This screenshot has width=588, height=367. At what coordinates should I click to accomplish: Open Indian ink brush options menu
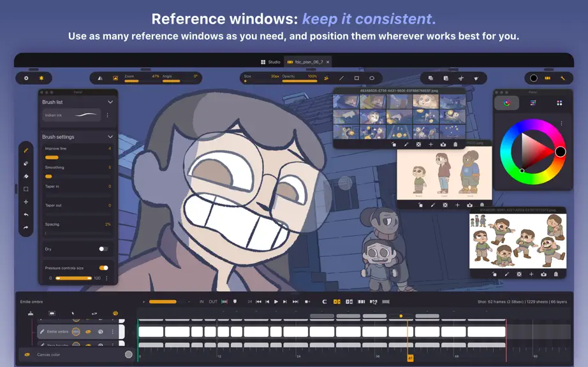click(x=107, y=115)
